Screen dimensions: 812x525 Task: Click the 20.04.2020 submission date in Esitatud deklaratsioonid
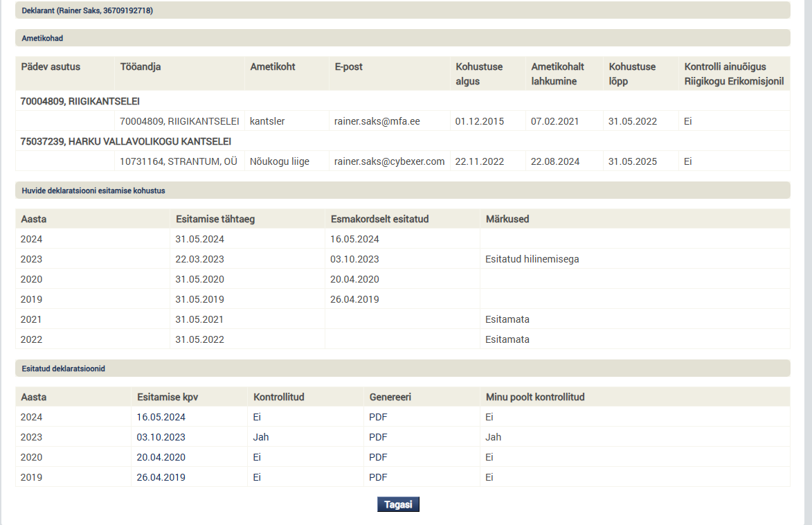[x=161, y=458]
